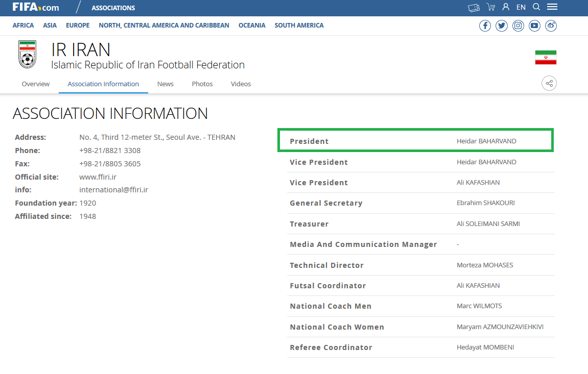Open the search magnifier icon
The height and width of the screenshot is (374, 588).
pyautogui.click(x=536, y=7)
